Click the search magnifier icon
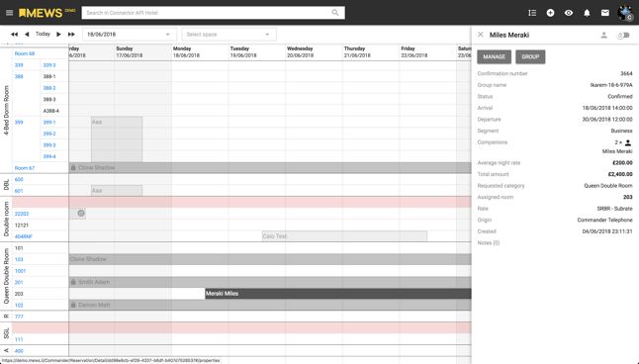Image resolution: width=639 pixels, height=364 pixels. click(335, 13)
